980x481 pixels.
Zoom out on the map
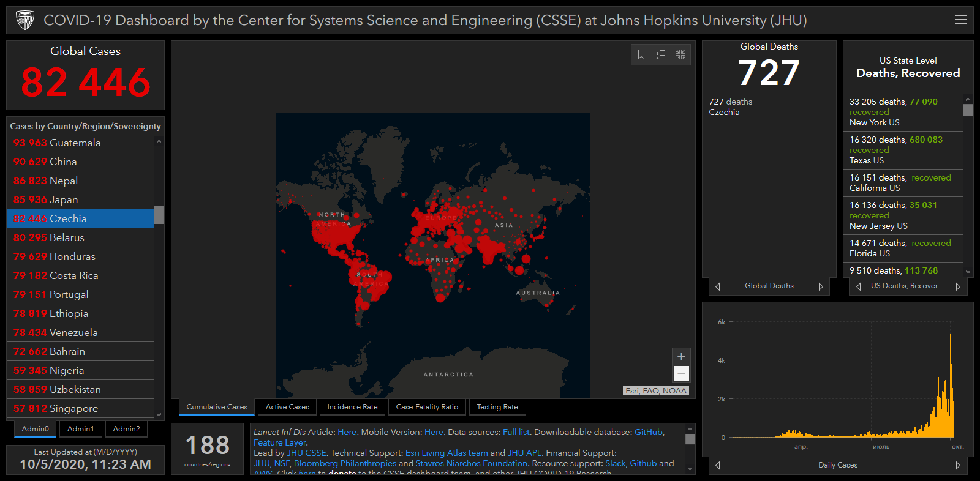click(681, 373)
